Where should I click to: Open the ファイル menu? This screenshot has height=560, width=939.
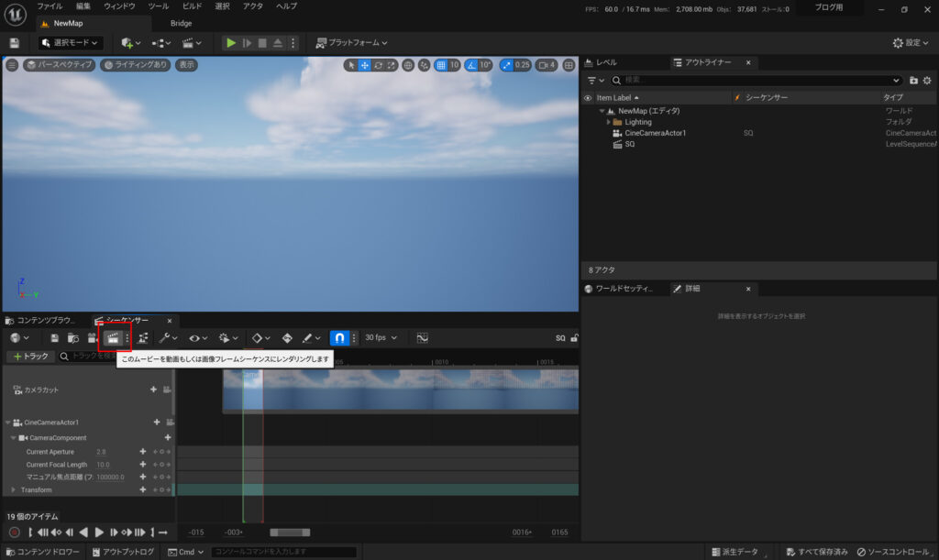tap(50, 6)
